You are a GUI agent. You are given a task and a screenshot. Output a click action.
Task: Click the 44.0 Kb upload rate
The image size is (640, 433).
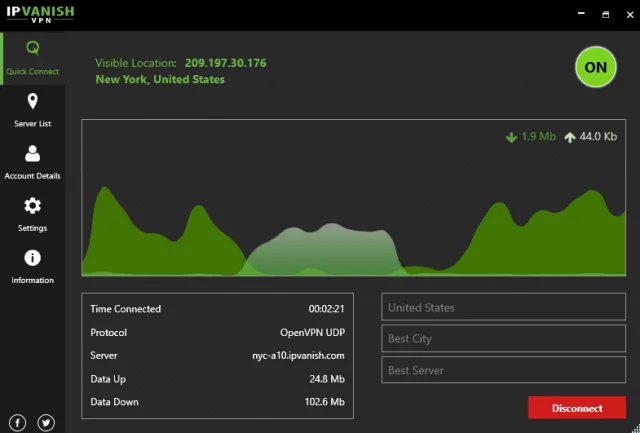click(598, 136)
